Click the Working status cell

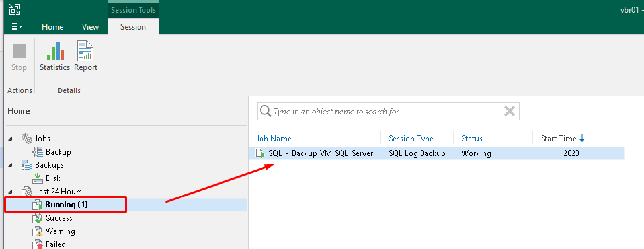476,153
